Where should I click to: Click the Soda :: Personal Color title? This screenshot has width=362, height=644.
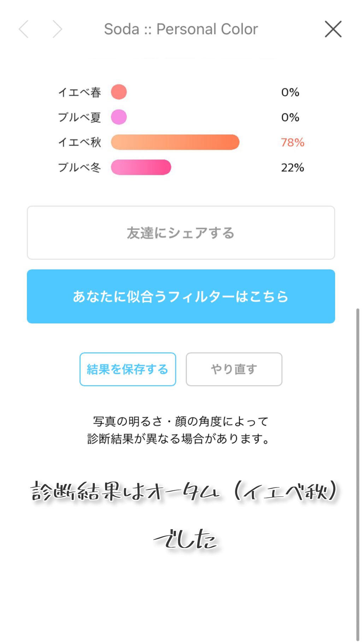click(181, 29)
